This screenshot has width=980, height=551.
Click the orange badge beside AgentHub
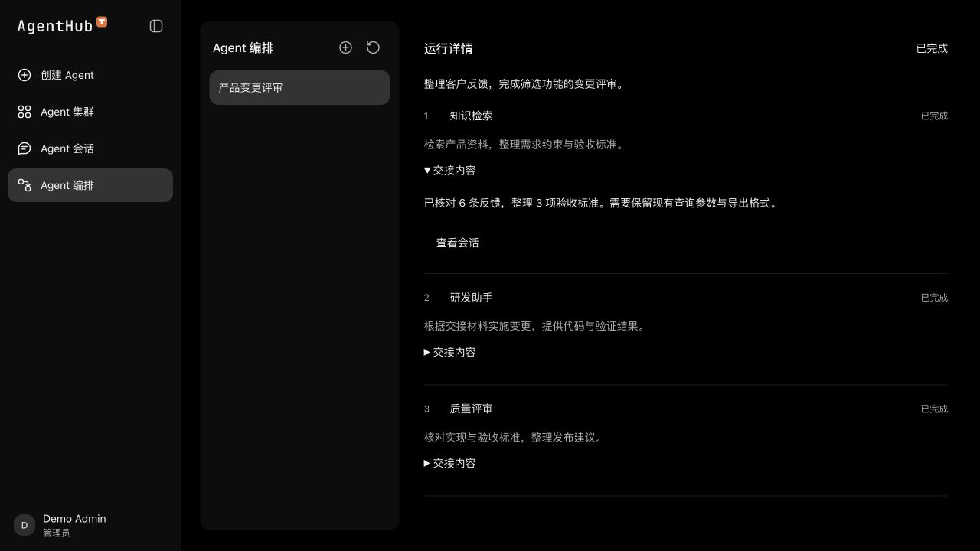click(x=102, y=21)
